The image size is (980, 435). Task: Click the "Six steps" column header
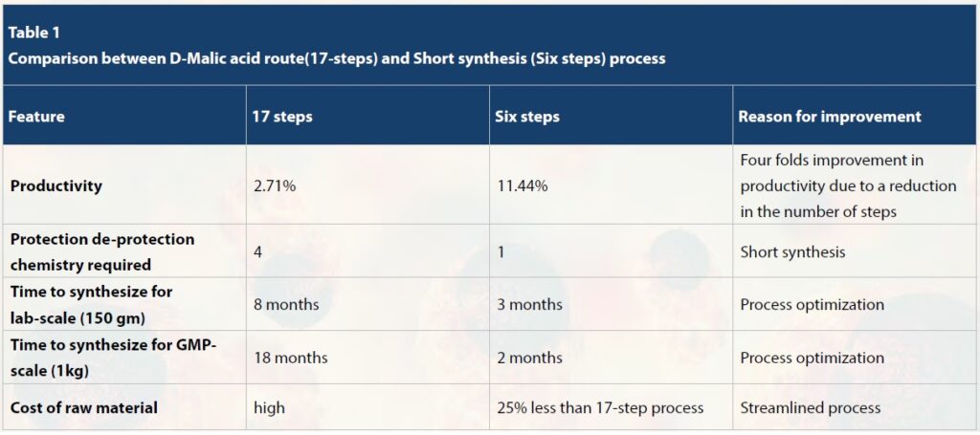(527, 117)
